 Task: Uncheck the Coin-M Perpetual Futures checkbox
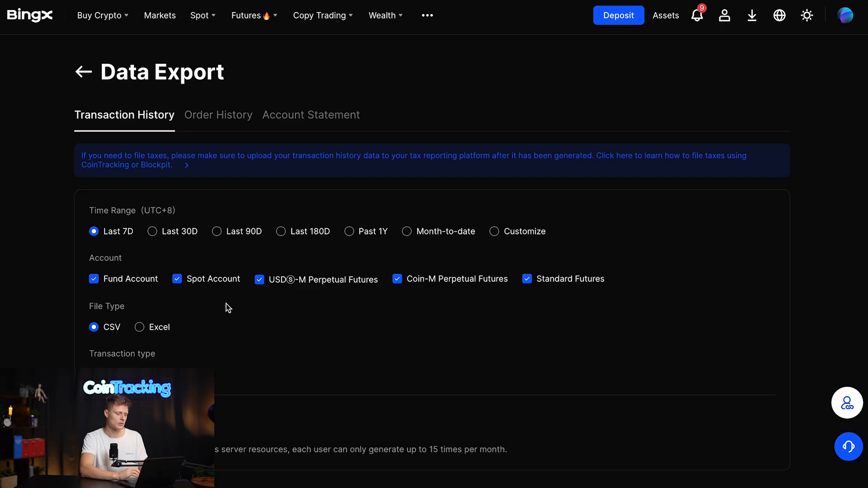pyautogui.click(x=397, y=279)
